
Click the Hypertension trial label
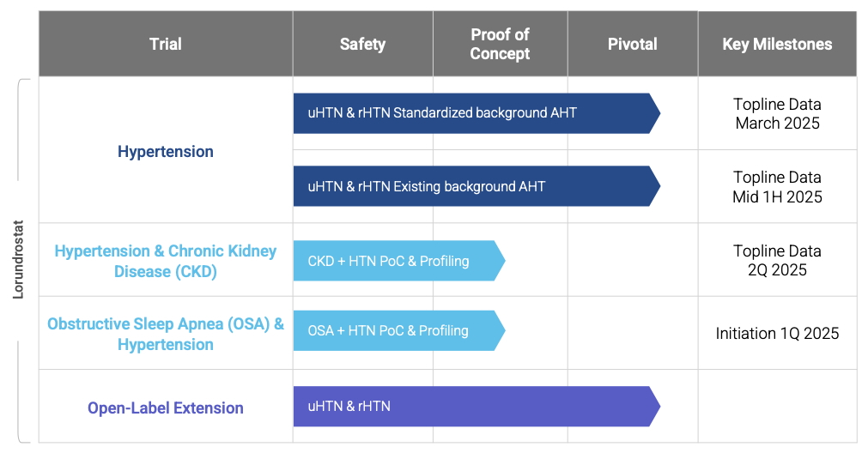pos(166,151)
